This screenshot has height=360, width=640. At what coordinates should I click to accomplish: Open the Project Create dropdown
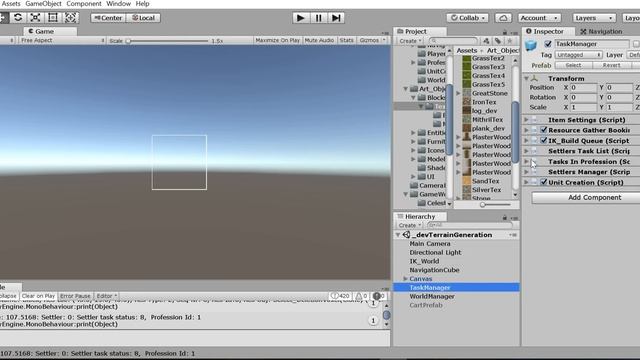click(x=410, y=41)
